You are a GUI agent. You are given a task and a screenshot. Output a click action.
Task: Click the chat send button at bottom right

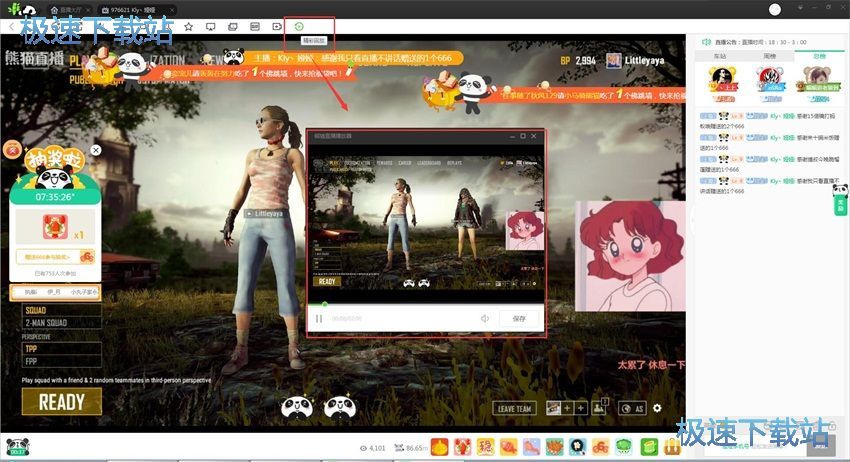[x=820, y=446]
